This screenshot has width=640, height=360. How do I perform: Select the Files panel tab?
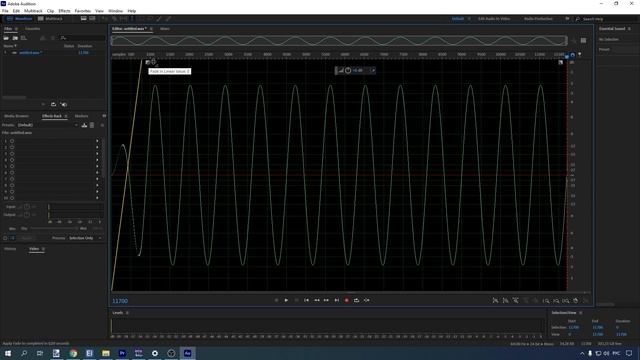8,29
